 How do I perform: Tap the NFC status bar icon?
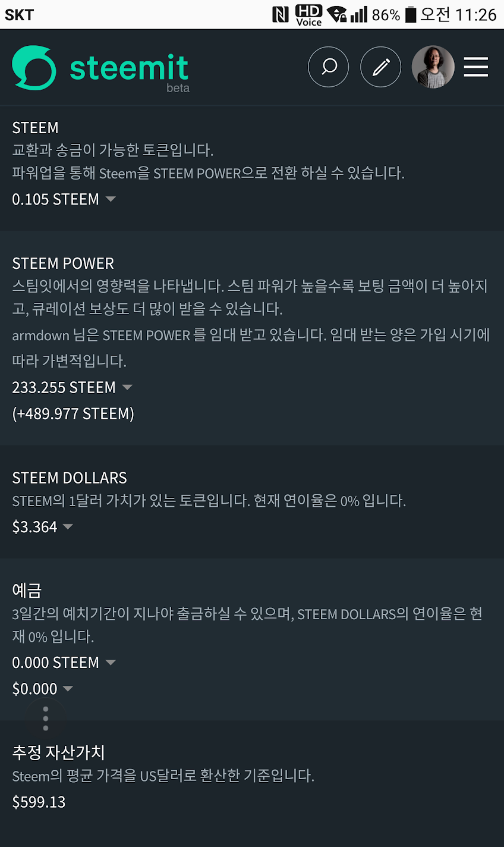(x=280, y=14)
